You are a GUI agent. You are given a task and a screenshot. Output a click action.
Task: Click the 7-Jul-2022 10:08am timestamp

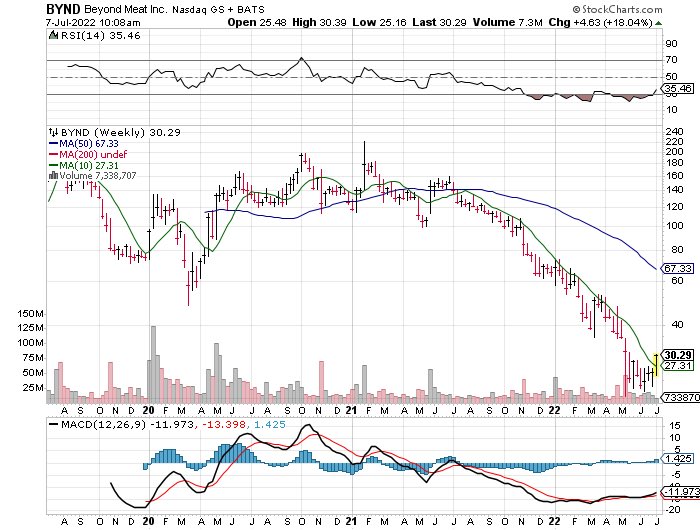click(93, 22)
